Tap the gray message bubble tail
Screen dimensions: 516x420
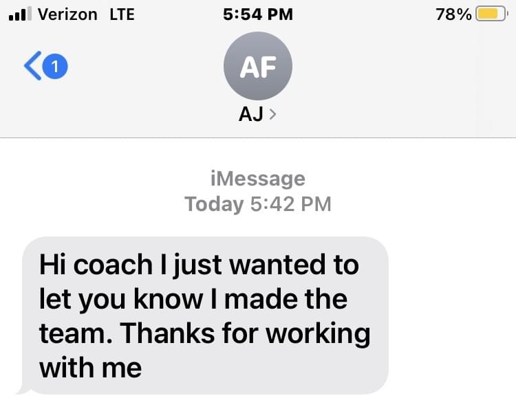23,390
